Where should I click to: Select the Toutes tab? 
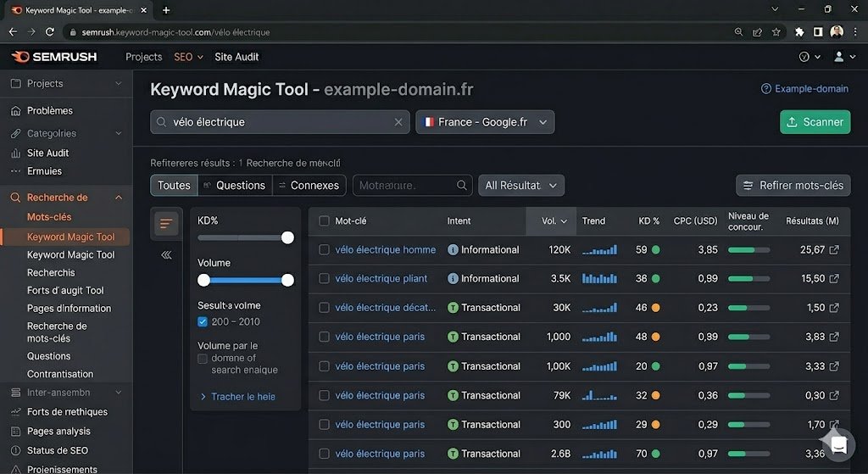coord(174,186)
